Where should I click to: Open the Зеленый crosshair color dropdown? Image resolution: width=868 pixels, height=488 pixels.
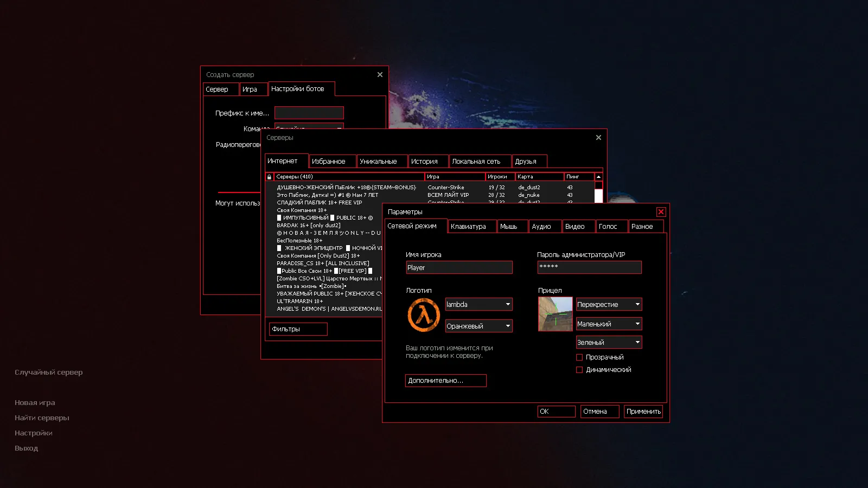tap(609, 343)
